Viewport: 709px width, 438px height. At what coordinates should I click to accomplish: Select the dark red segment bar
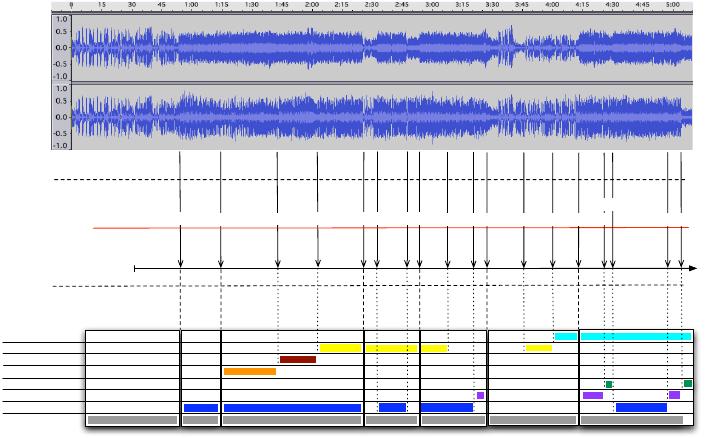pyautogui.click(x=298, y=359)
